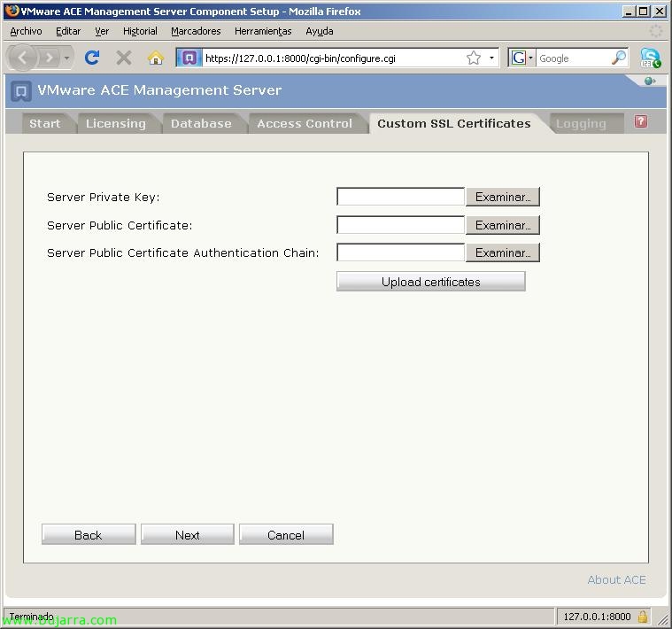This screenshot has width=672, height=629.
Task: Click the Server Public Certificate file field
Action: pos(400,225)
